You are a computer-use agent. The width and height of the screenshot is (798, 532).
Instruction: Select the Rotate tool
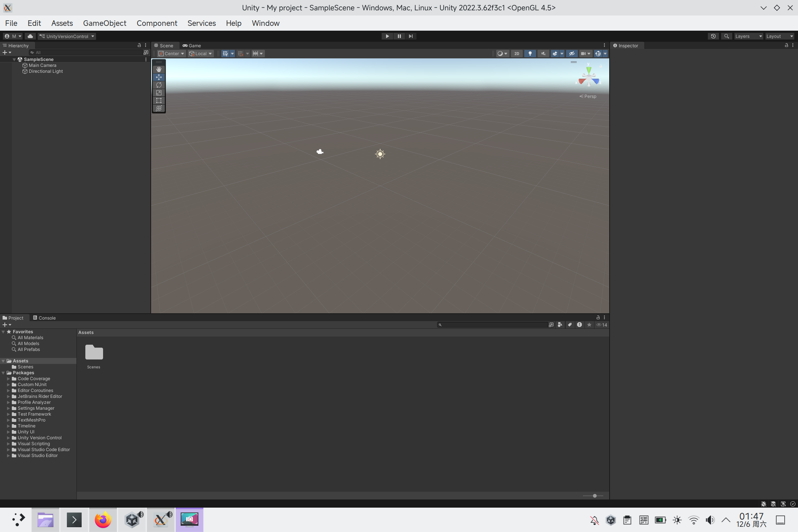(x=159, y=85)
